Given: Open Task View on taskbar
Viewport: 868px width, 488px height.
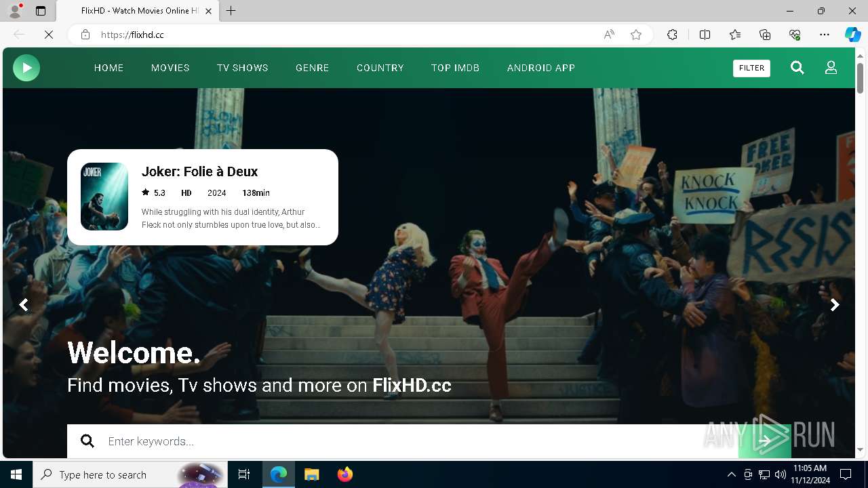Looking at the screenshot, I should coord(244,474).
